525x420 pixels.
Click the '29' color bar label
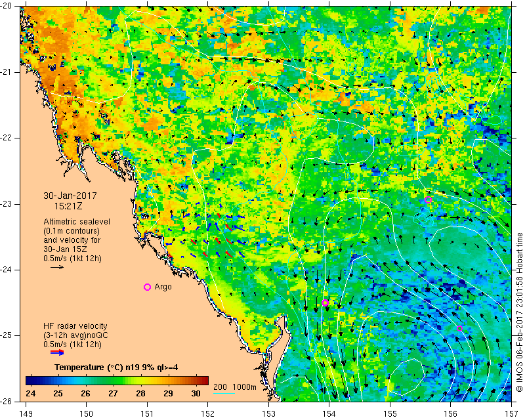pos(168,393)
